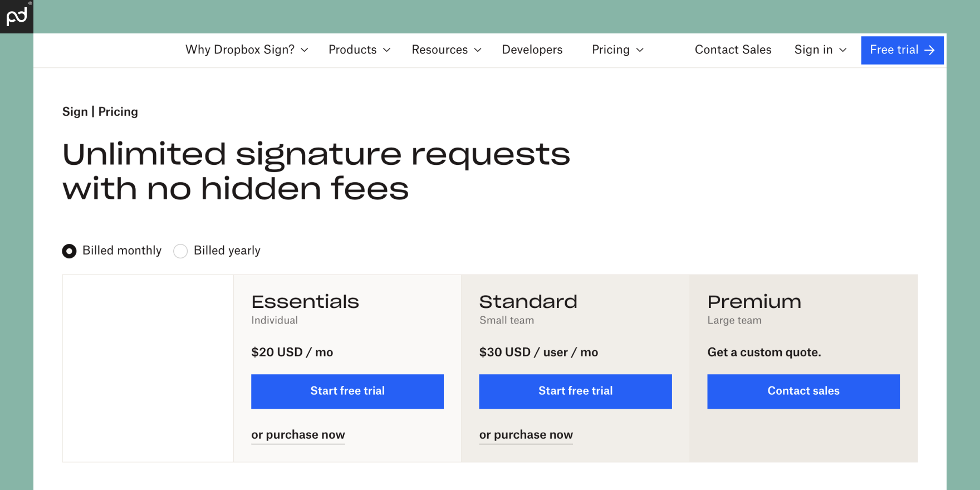Open the Pricing dropdown menu
The image size is (980, 490).
coord(617,50)
